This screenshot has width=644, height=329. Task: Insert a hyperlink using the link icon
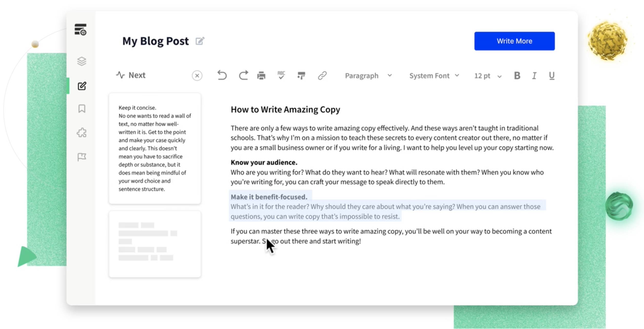322,75
